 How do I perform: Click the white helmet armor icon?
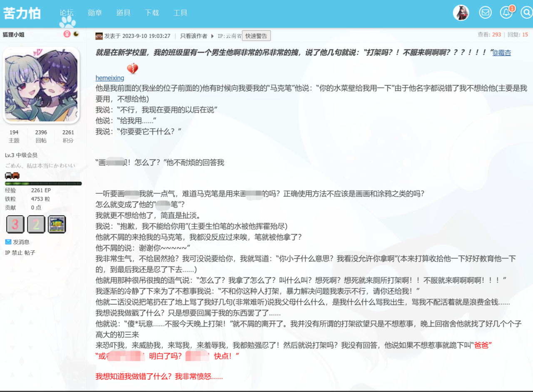pos(8,175)
